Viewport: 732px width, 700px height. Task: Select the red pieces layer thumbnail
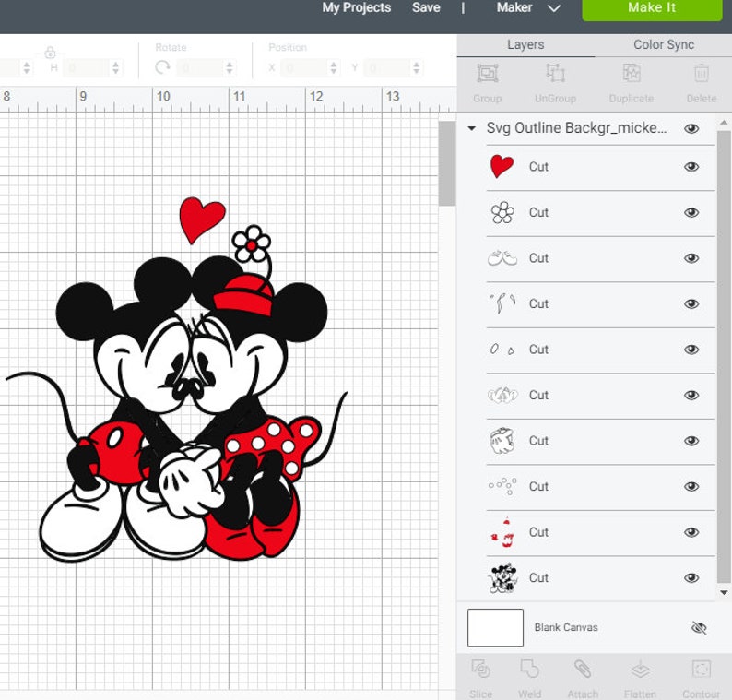(x=502, y=532)
